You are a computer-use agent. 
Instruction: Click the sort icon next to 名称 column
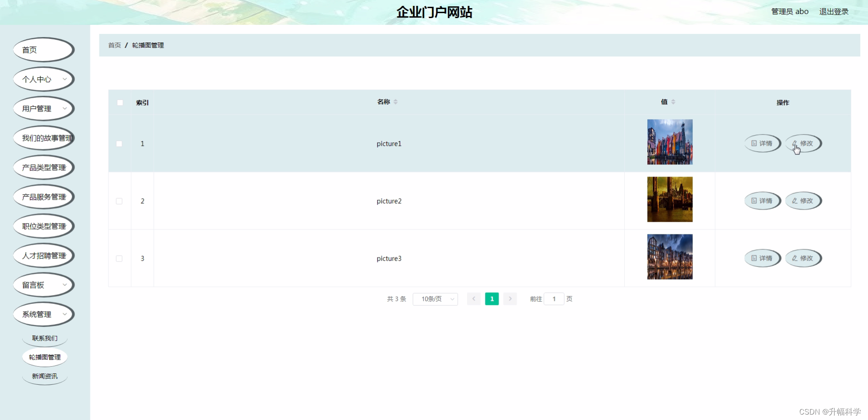[396, 102]
